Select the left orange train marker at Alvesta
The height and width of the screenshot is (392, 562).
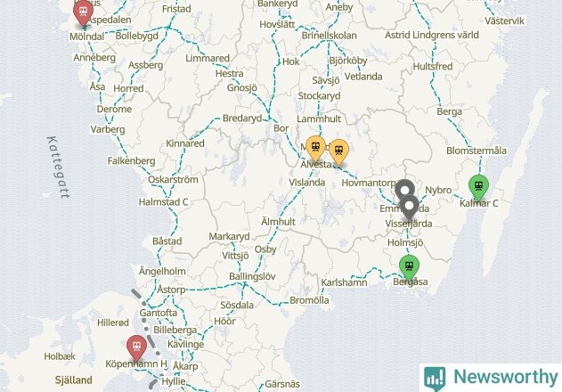point(316,148)
